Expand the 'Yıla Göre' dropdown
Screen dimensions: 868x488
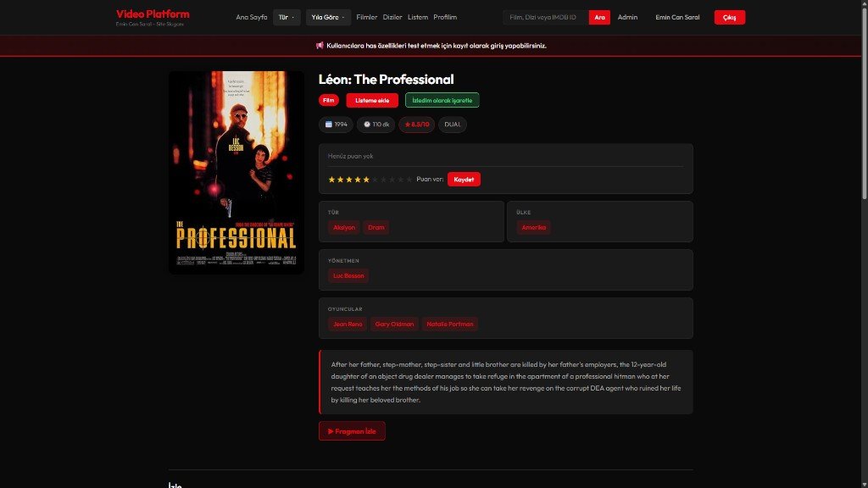click(328, 17)
